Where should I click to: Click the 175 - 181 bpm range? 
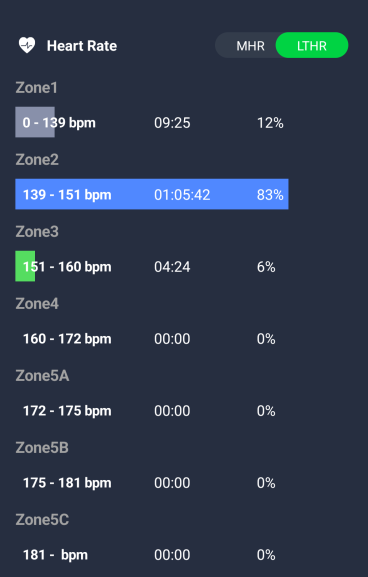click(67, 483)
